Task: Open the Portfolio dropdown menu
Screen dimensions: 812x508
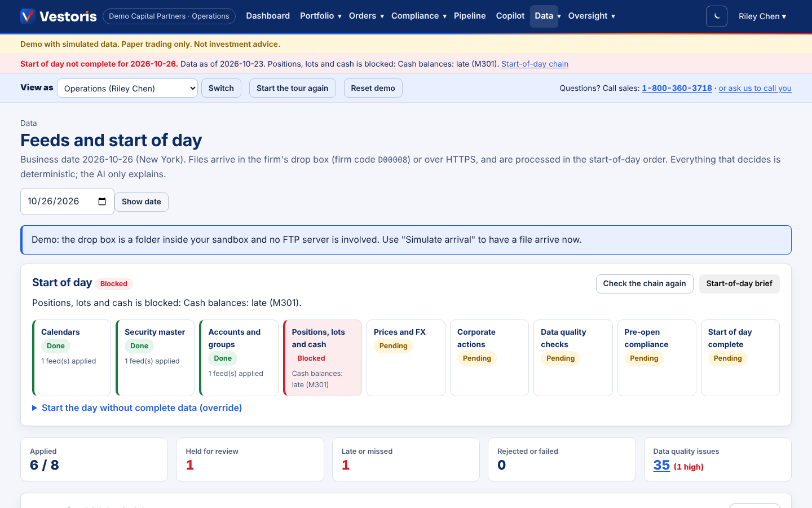Action: pos(321,16)
